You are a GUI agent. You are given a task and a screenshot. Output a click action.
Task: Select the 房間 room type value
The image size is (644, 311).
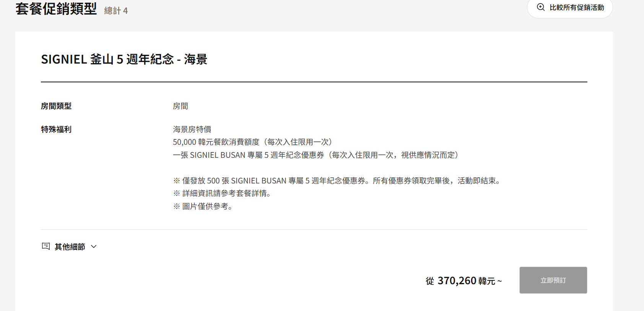click(x=181, y=106)
